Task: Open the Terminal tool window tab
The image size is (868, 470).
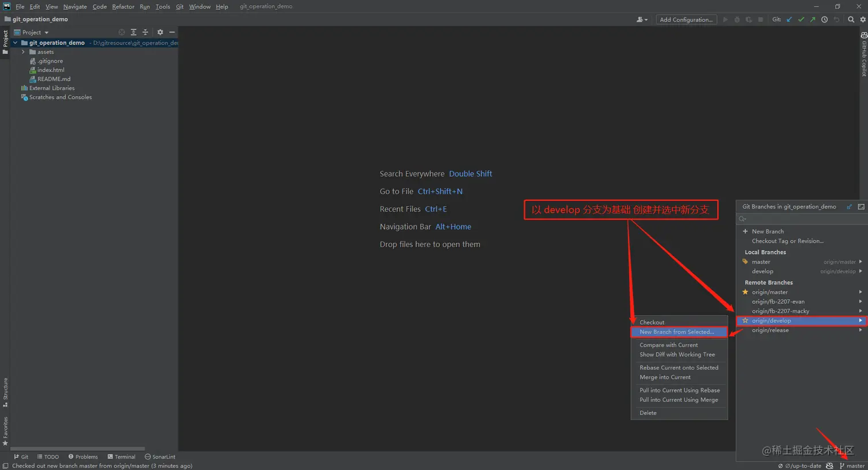Action: click(x=122, y=457)
